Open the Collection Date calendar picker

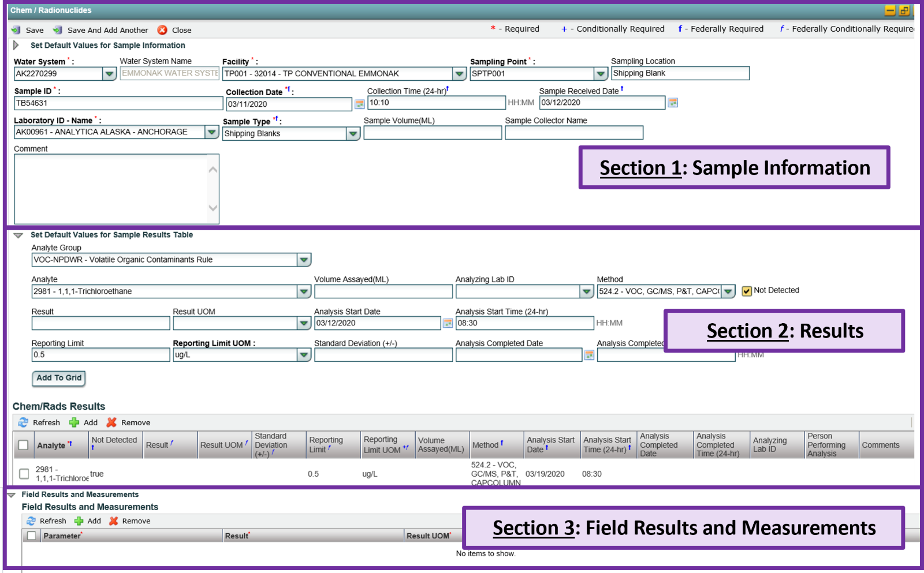pyautogui.click(x=359, y=104)
